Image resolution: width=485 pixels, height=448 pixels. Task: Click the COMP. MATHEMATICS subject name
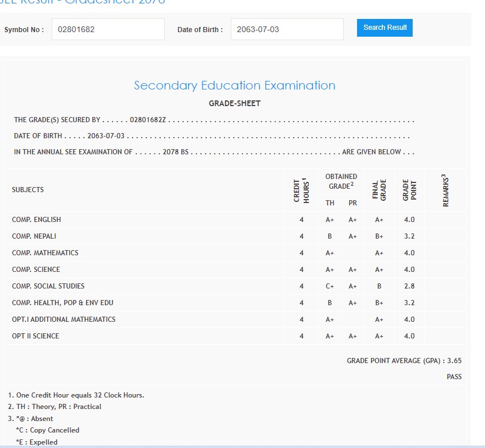[45, 253]
